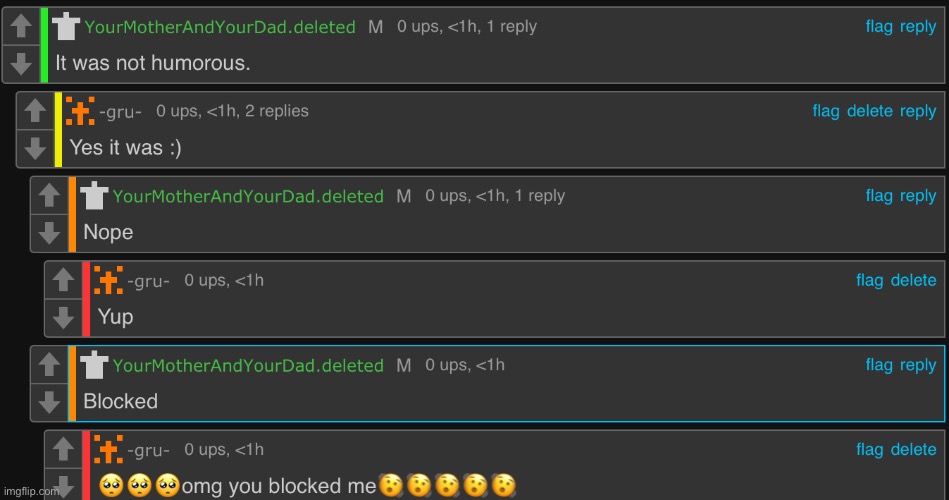This screenshot has height=500, width=949.
Task: Upvote the "omg you blocked me" comment
Action: pyautogui.click(x=63, y=450)
